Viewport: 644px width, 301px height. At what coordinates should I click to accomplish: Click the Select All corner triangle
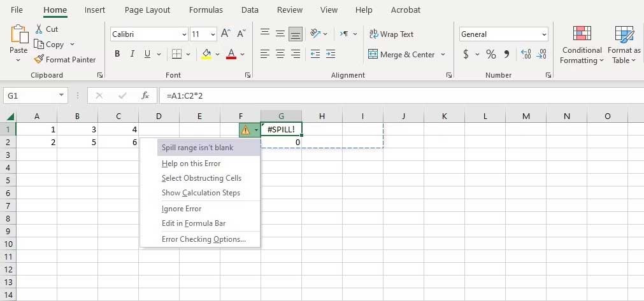point(10,116)
